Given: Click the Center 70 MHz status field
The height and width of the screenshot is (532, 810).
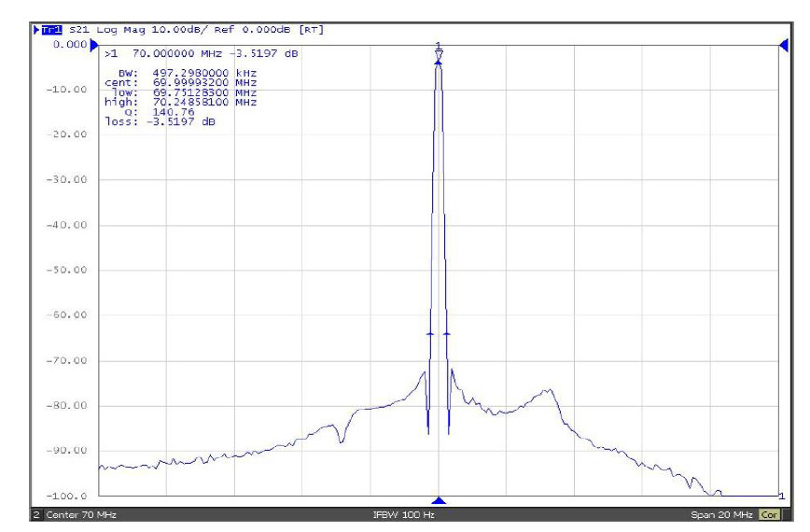Looking at the screenshot, I should [x=79, y=515].
